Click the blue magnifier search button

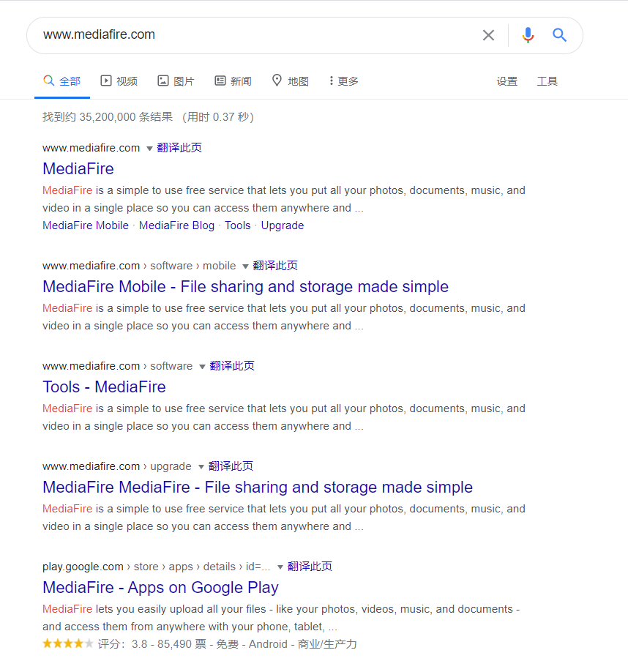click(x=560, y=35)
